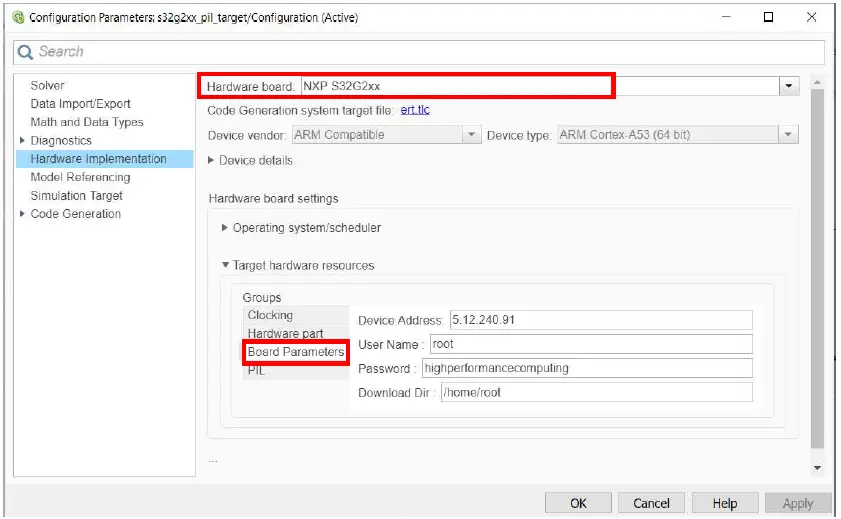Screen dimensions: 841x519
Task: Click the Hardware board NXP S32G2xx field
Action: tap(540, 86)
